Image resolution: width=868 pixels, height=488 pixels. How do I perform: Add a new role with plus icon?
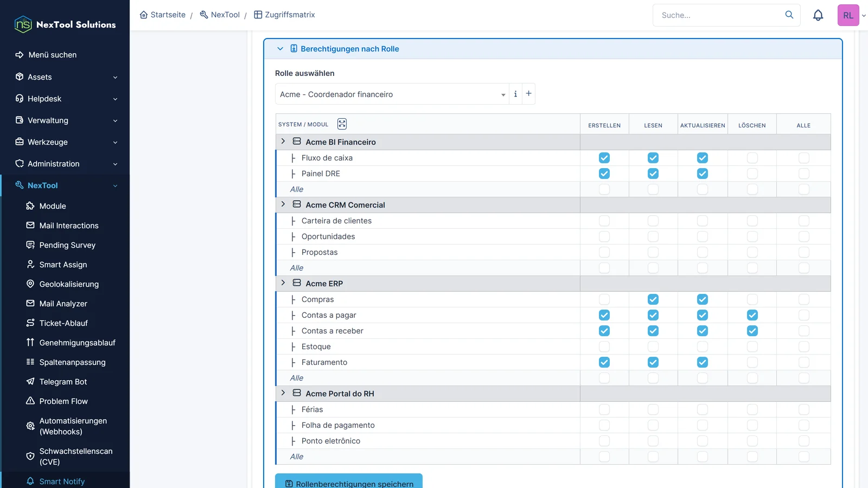click(x=528, y=94)
